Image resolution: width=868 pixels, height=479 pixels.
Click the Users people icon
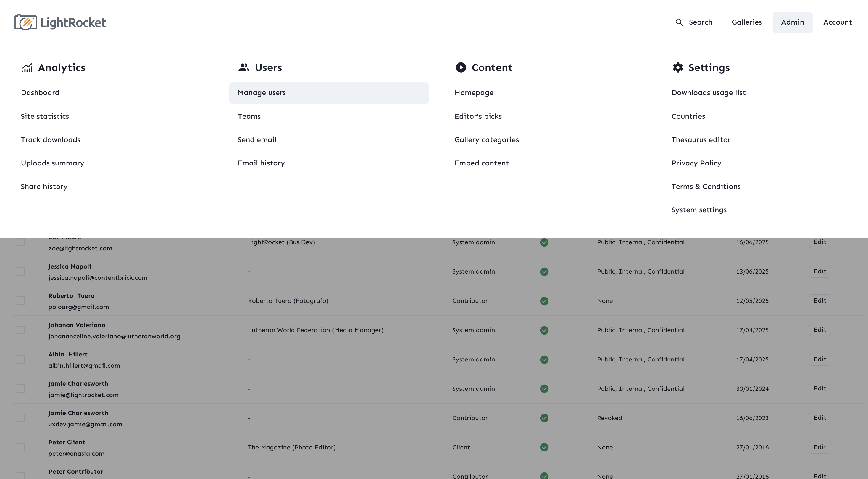[244, 68]
